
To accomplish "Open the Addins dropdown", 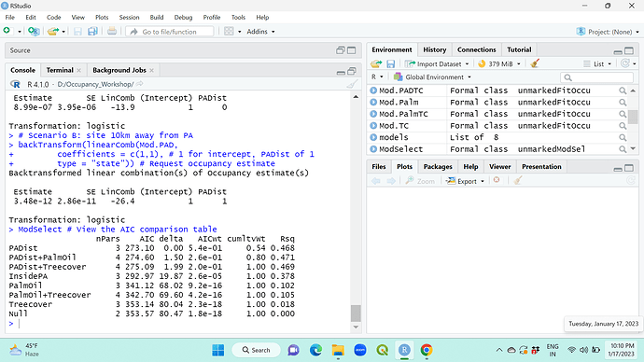I will [260, 32].
